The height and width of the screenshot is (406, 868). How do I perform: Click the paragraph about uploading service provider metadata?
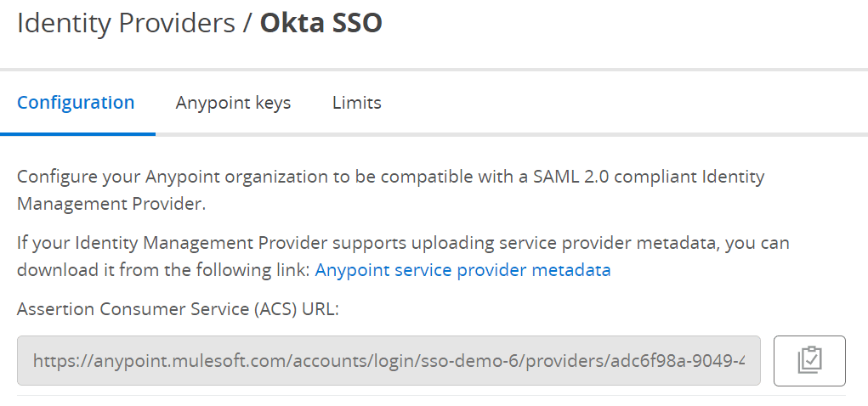coord(403,257)
